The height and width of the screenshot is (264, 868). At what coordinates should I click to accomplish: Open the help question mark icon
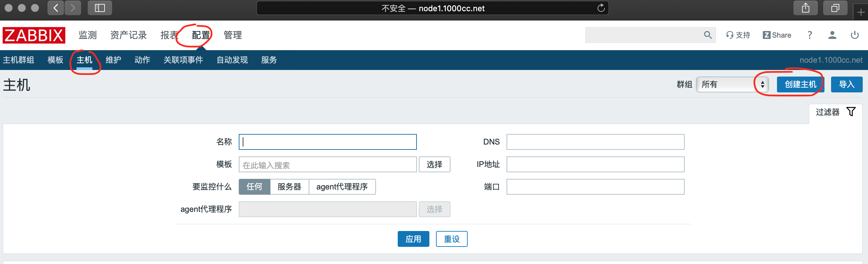tap(810, 35)
